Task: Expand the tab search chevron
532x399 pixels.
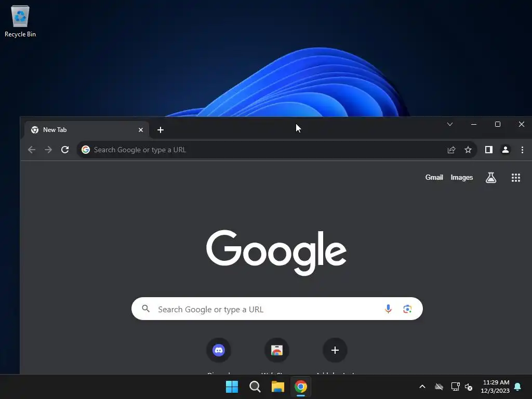Action: click(x=450, y=124)
